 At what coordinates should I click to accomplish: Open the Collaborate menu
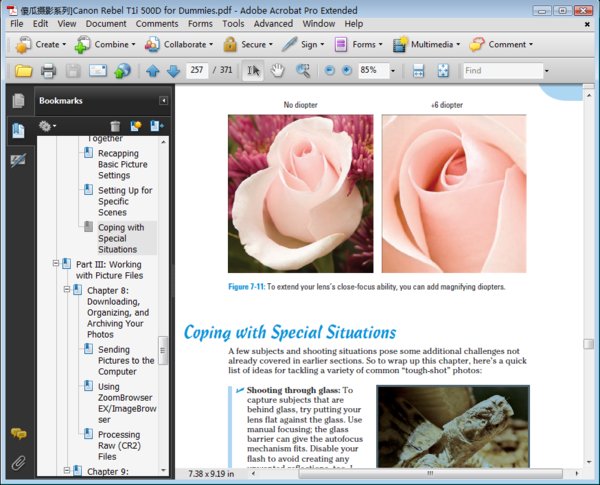tap(178, 45)
